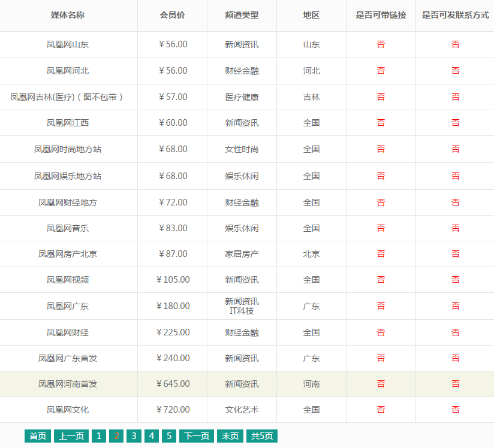Click the 地区 column header
494x448 pixels.
311,16
